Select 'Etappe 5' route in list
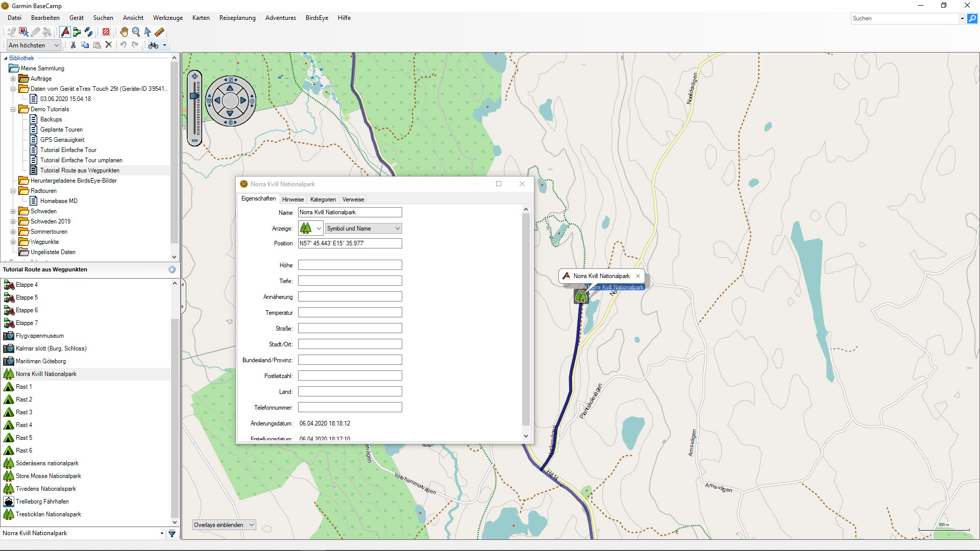 [x=27, y=297]
